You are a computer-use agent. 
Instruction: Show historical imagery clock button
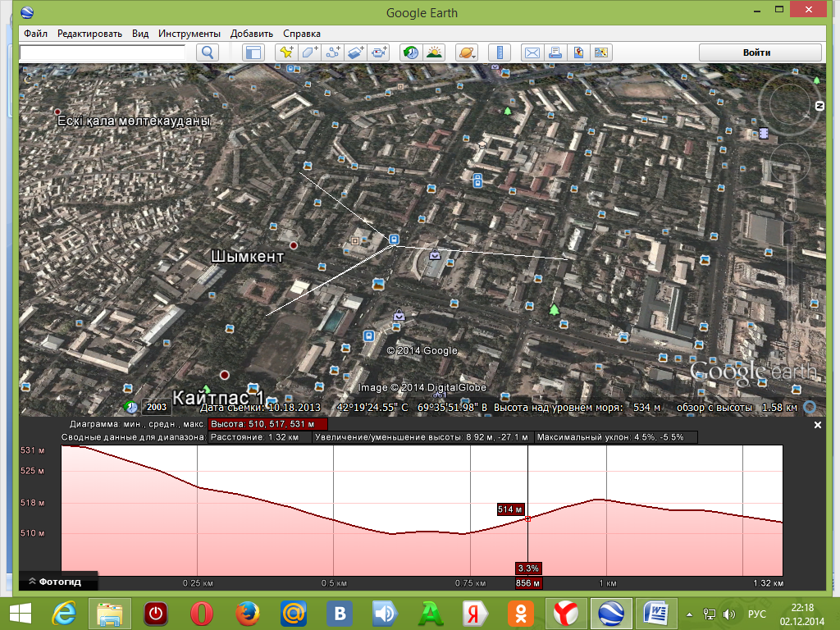411,52
